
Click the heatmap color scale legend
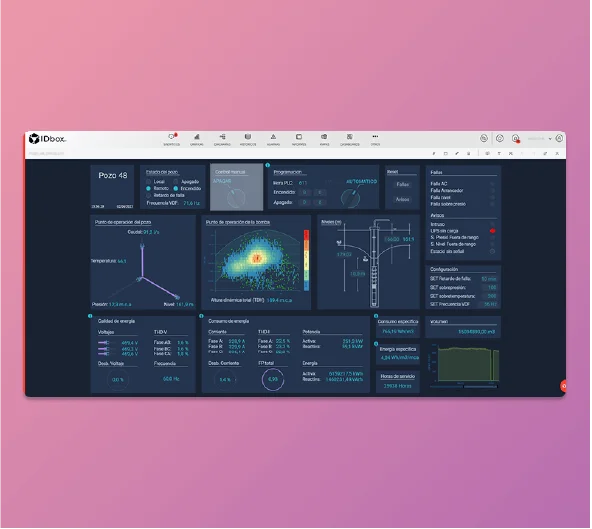pos(306,261)
